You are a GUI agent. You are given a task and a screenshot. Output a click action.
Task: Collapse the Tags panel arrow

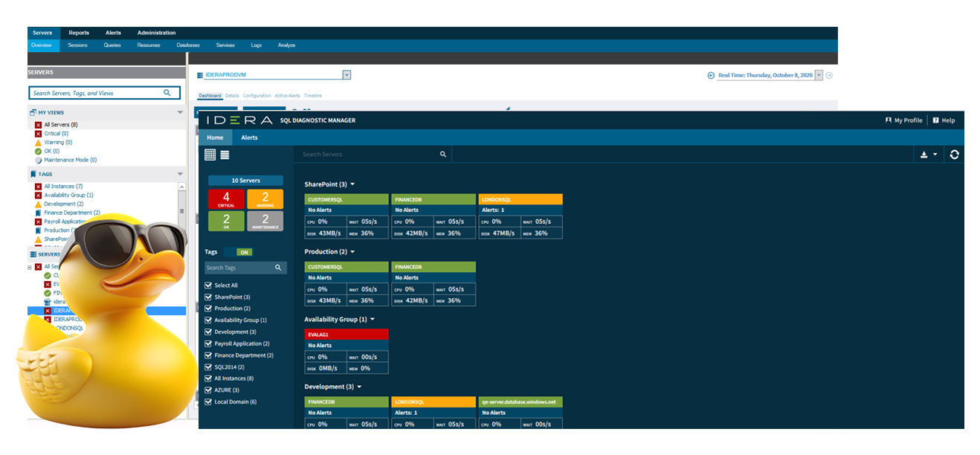[180, 174]
